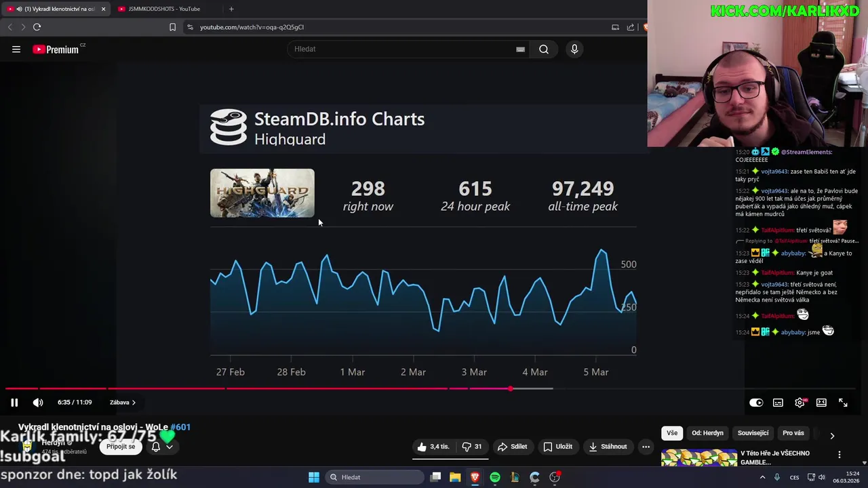868x488 pixels.
Task: Click the YouTube search magnifier button
Action: pos(544,49)
